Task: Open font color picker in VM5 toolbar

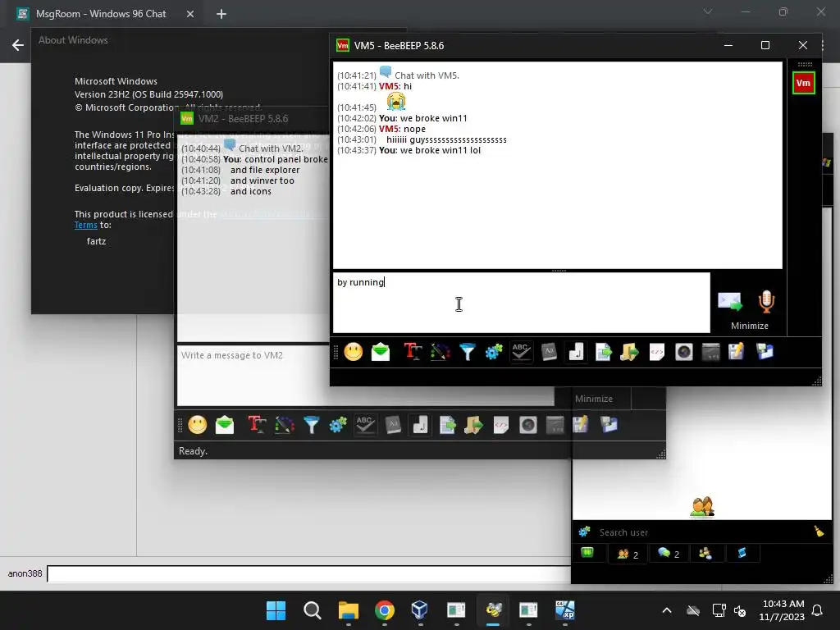Action: (x=440, y=352)
